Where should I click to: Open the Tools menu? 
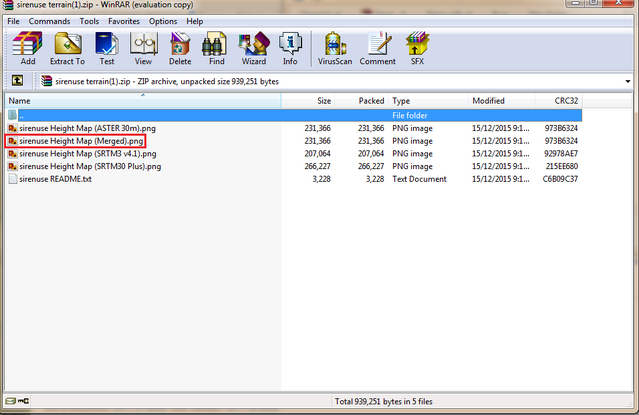89,21
